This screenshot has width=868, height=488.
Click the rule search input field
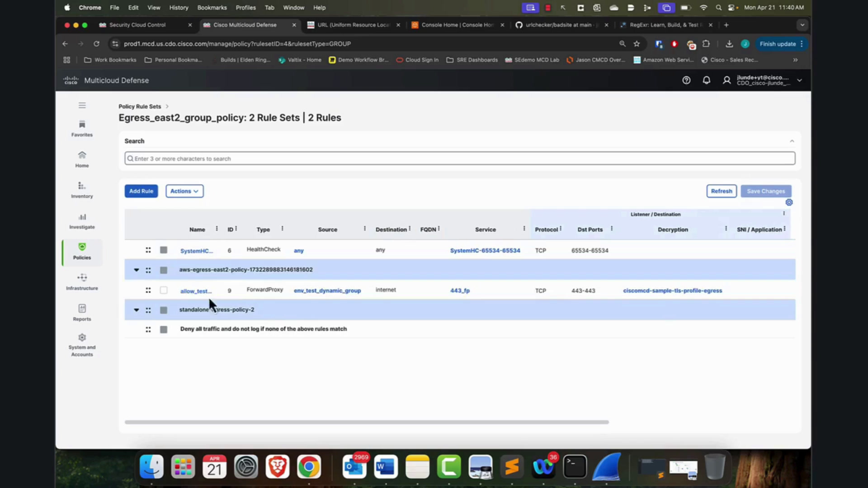coord(460,159)
